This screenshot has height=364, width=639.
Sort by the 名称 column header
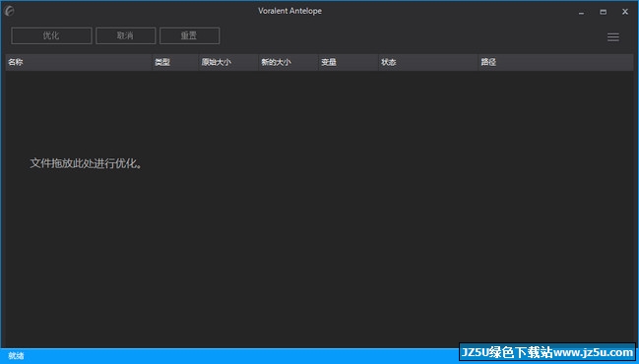pos(79,62)
